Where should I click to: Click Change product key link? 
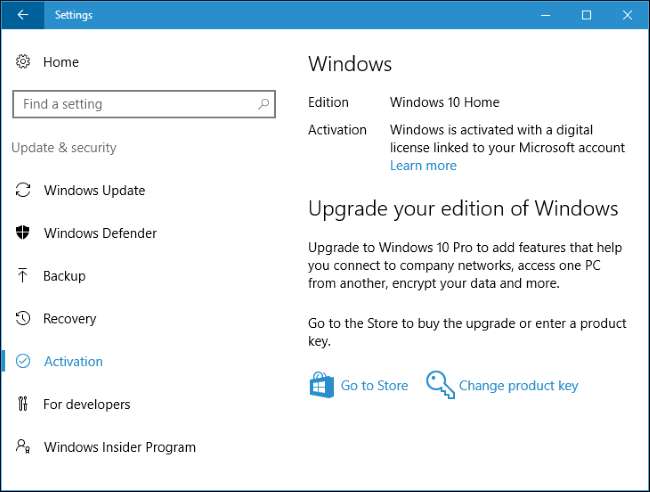[x=518, y=386]
